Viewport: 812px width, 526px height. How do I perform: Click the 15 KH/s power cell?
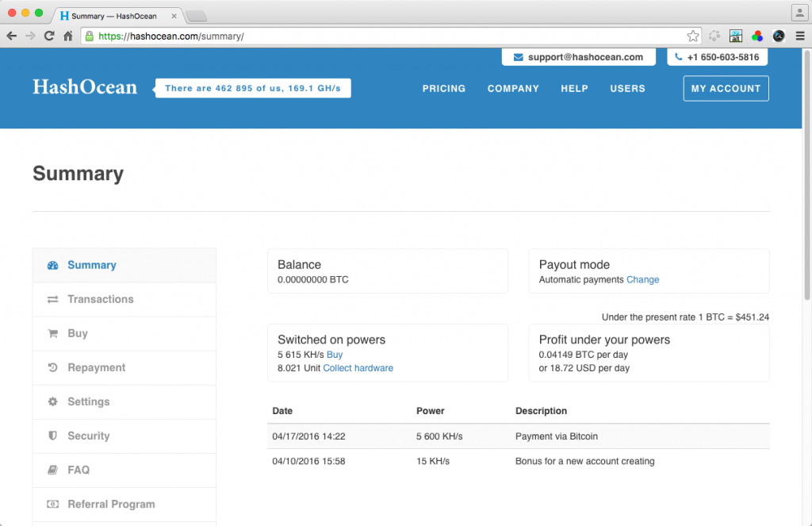tap(433, 461)
